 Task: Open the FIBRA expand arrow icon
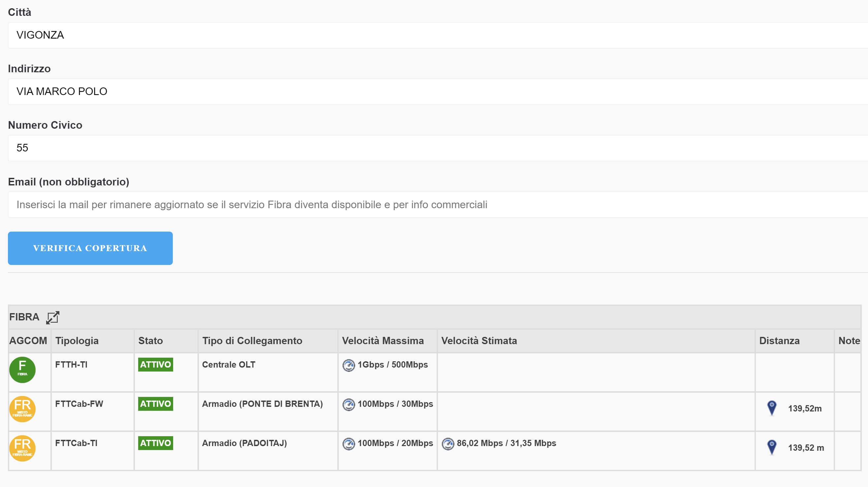52,317
